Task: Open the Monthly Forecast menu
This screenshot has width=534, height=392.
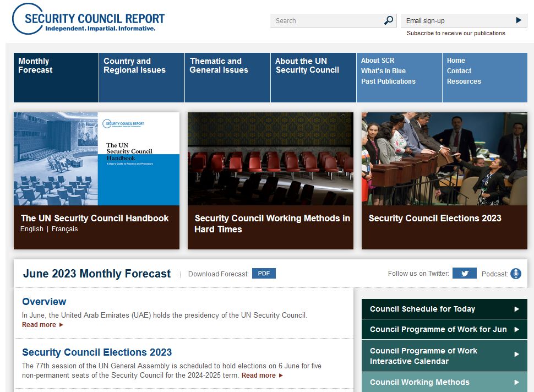Action: [x=56, y=78]
